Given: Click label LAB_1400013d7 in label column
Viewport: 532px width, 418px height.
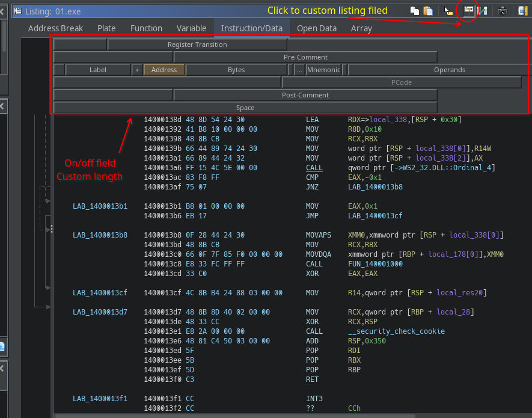Looking at the screenshot, I should click(100, 312).
